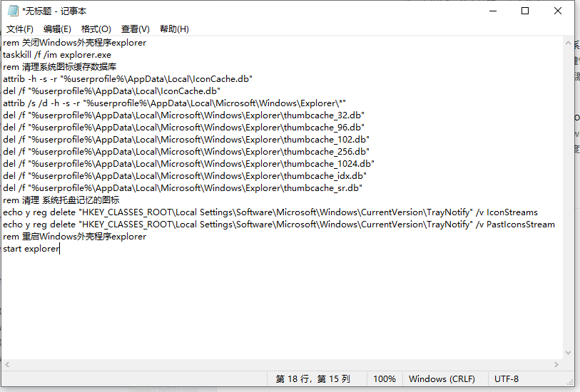Click the thumbcache_96.db line
The image size is (580, 392).
coord(183,128)
